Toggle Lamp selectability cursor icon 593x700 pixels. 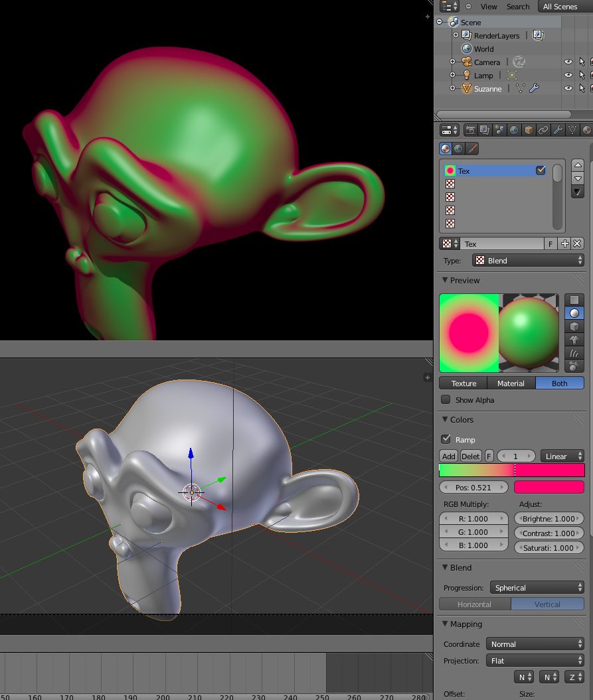582,75
